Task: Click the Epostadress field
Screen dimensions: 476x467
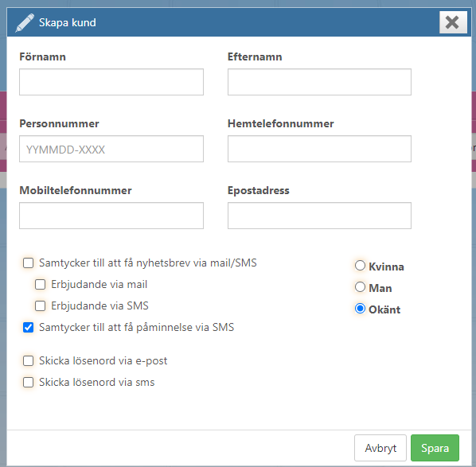Action: point(319,216)
